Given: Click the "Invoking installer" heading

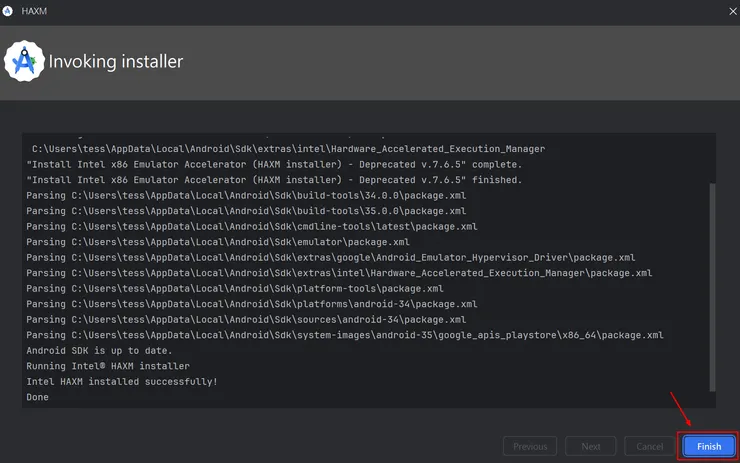Looking at the screenshot, I should (116, 62).
